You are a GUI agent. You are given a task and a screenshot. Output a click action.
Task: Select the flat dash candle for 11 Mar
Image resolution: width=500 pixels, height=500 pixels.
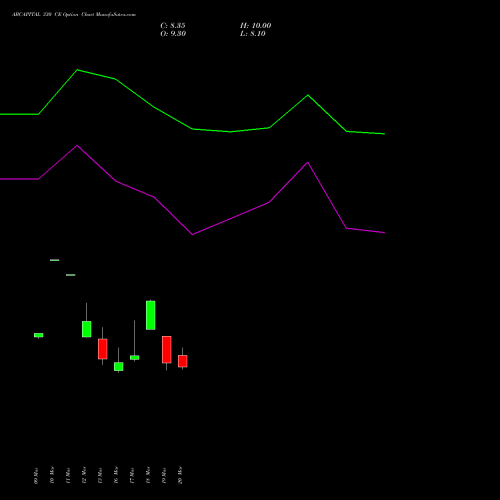pos(71,275)
